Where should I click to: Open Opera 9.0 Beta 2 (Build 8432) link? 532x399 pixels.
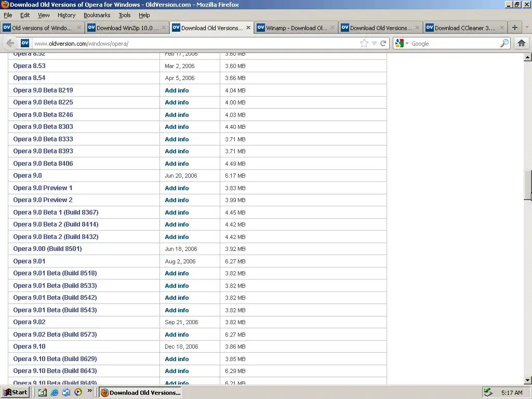click(x=56, y=236)
